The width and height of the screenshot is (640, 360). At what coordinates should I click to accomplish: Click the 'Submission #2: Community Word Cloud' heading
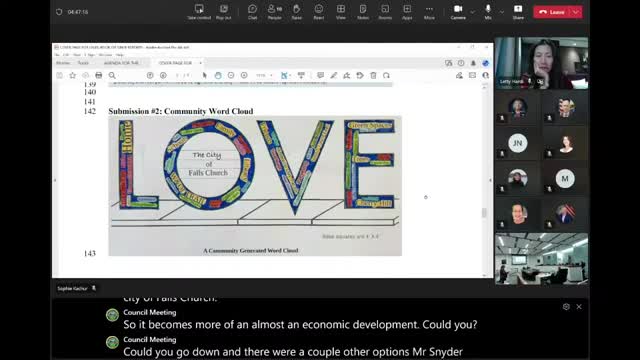click(x=181, y=111)
